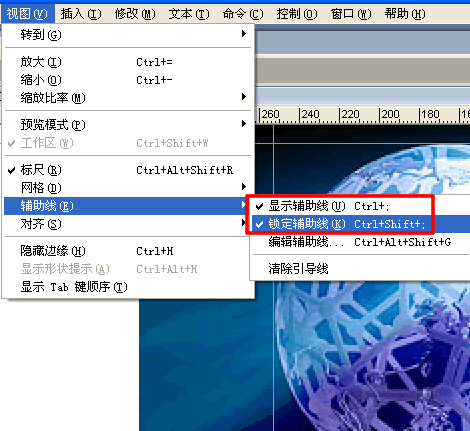470x431 pixels.
Task: Expand the 缩放比率 submenu
Action: click(128, 98)
